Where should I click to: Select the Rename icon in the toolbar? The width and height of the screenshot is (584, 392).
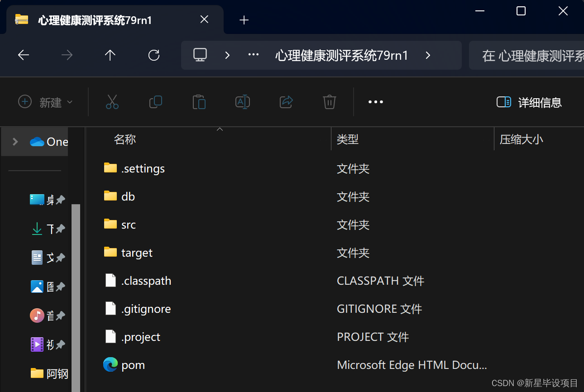pos(242,102)
